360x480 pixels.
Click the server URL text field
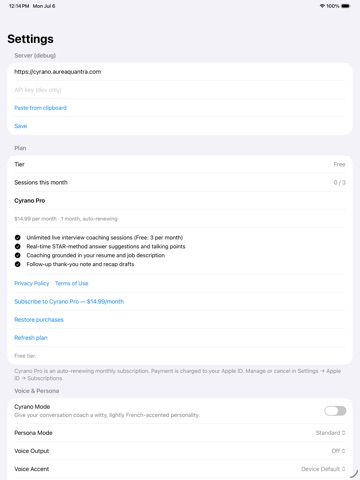click(180, 72)
